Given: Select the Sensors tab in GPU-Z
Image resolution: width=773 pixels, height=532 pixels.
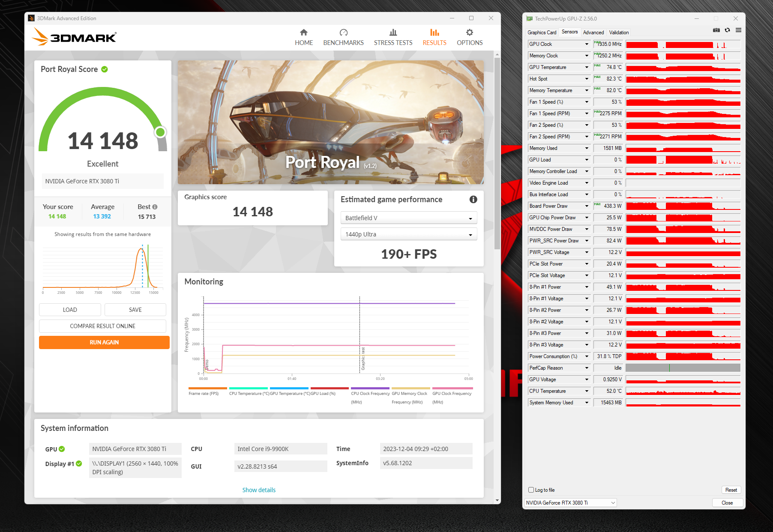Looking at the screenshot, I should (x=569, y=32).
